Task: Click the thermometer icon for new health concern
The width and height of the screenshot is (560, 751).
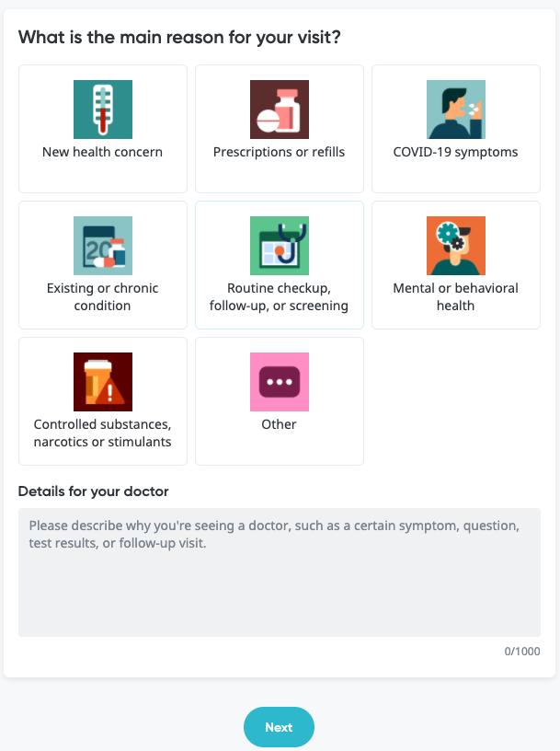Action: click(x=103, y=110)
